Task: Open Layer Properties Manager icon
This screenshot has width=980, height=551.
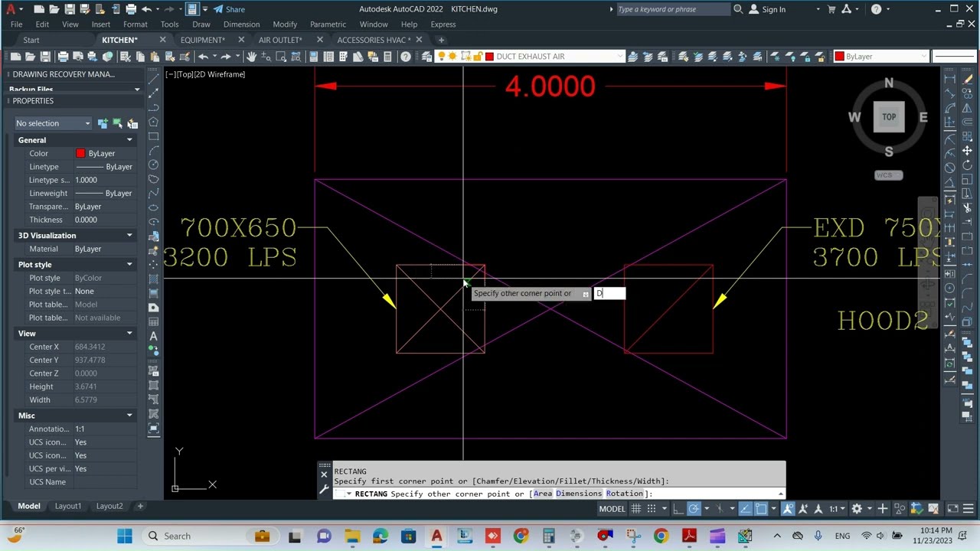Action: pos(428,57)
